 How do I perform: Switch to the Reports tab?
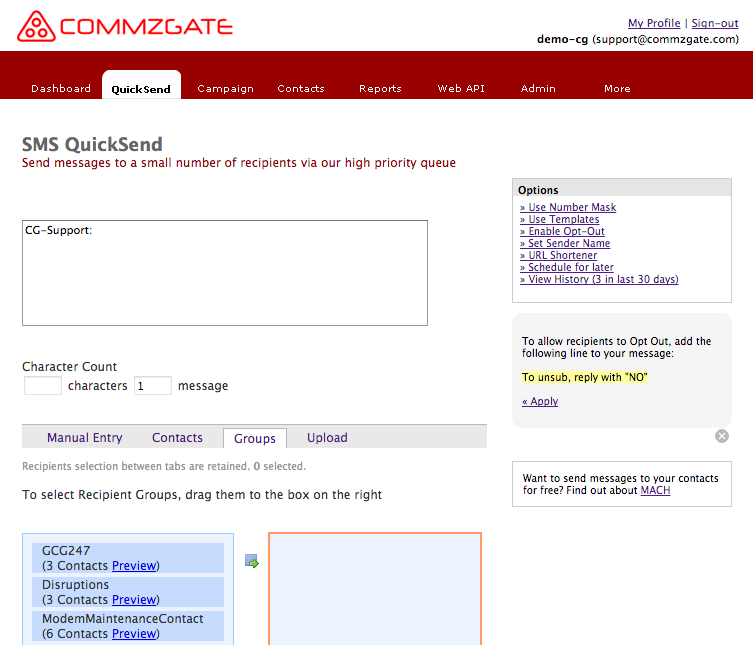[x=380, y=88]
